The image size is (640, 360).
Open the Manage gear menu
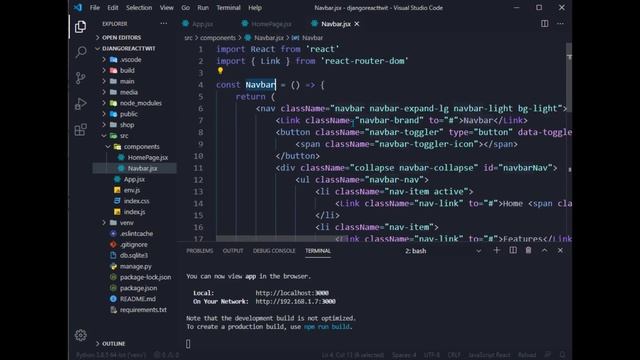[x=80, y=335]
